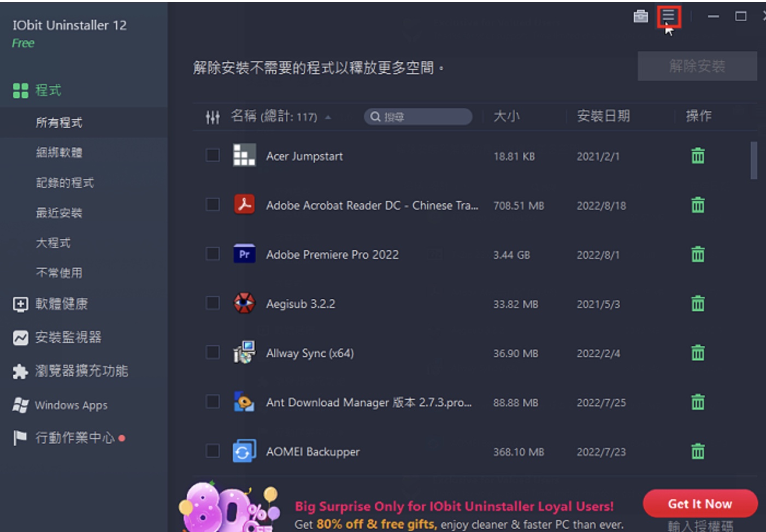The image size is (766, 532).
Task: Open the 行動作業中心 section
Action: coord(75,438)
